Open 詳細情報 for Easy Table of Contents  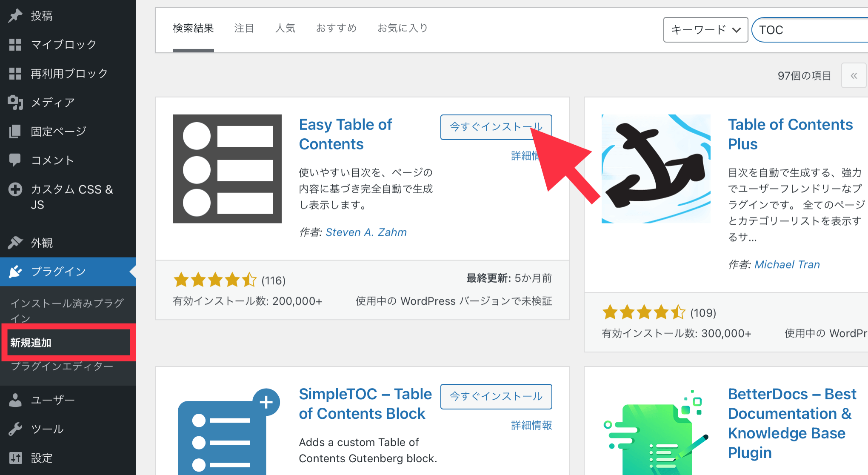(x=525, y=156)
